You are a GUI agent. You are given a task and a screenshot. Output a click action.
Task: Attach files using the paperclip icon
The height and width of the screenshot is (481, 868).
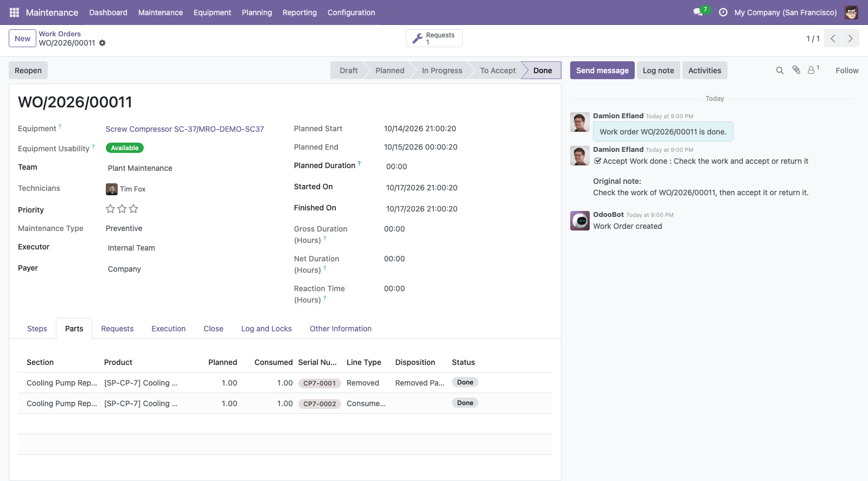pos(796,70)
